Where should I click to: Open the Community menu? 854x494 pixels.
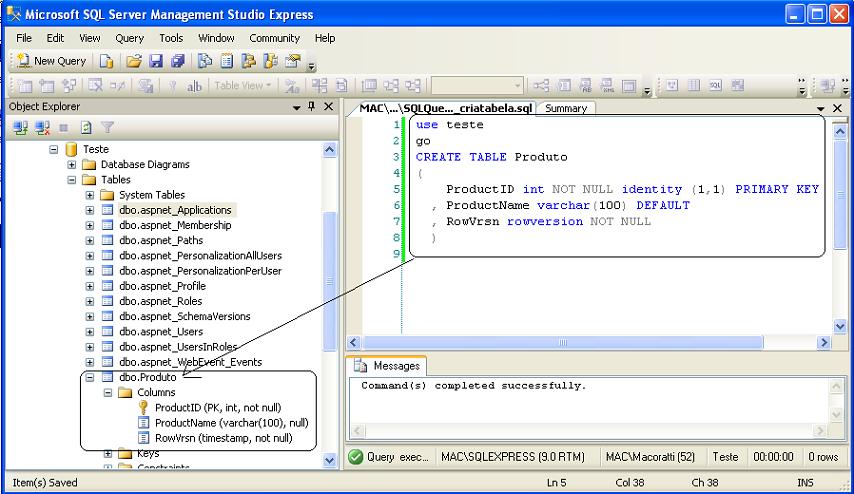point(274,38)
